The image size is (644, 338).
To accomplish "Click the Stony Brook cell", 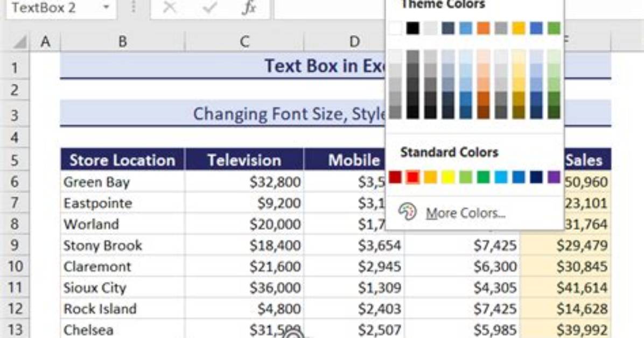I will coord(122,245).
